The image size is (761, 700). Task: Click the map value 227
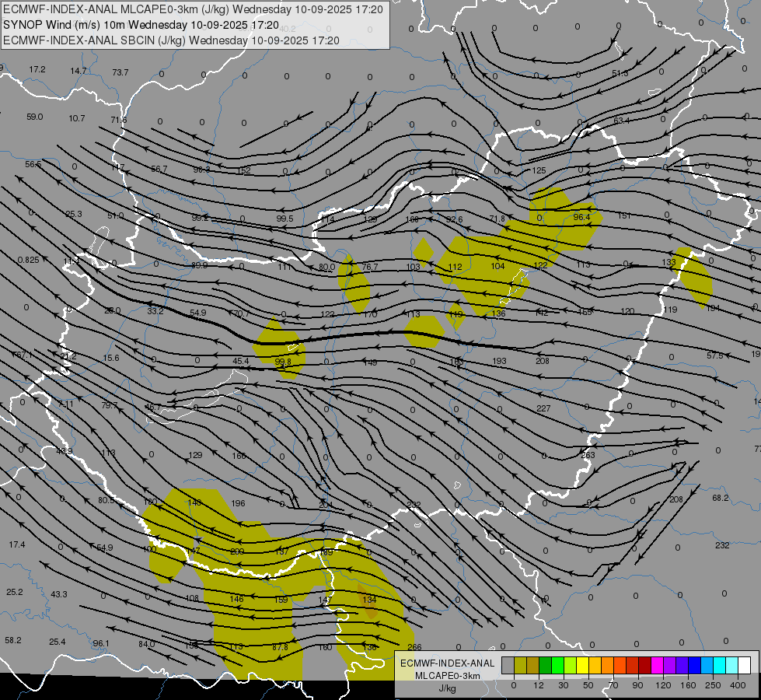[543, 408]
